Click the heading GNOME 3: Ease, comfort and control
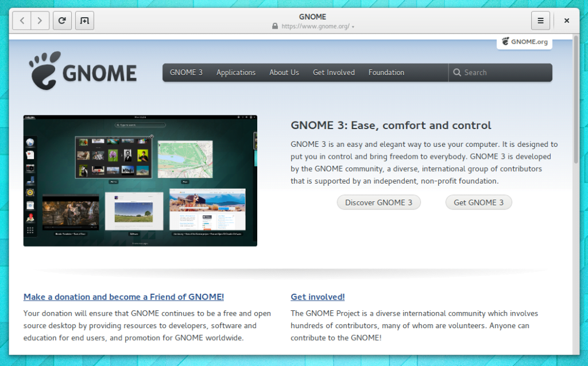The image size is (588, 366). click(390, 125)
